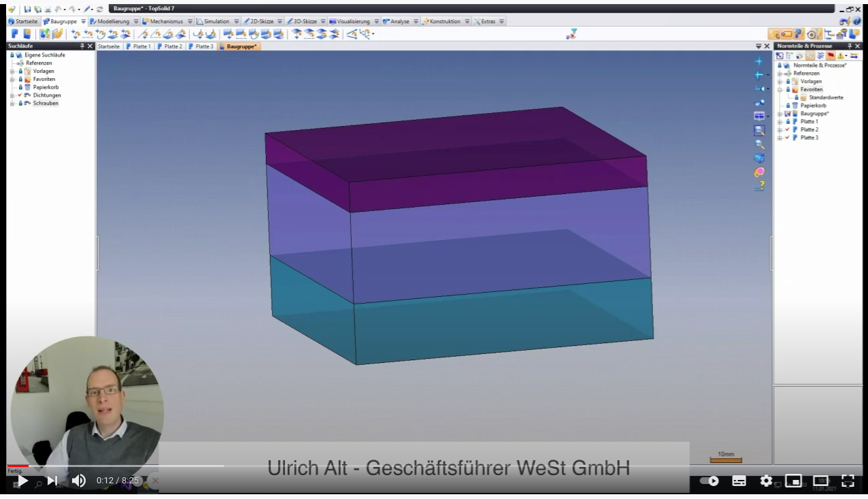Image resolution: width=868 pixels, height=499 pixels.
Task: Skip to the next video
Action: click(x=53, y=481)
